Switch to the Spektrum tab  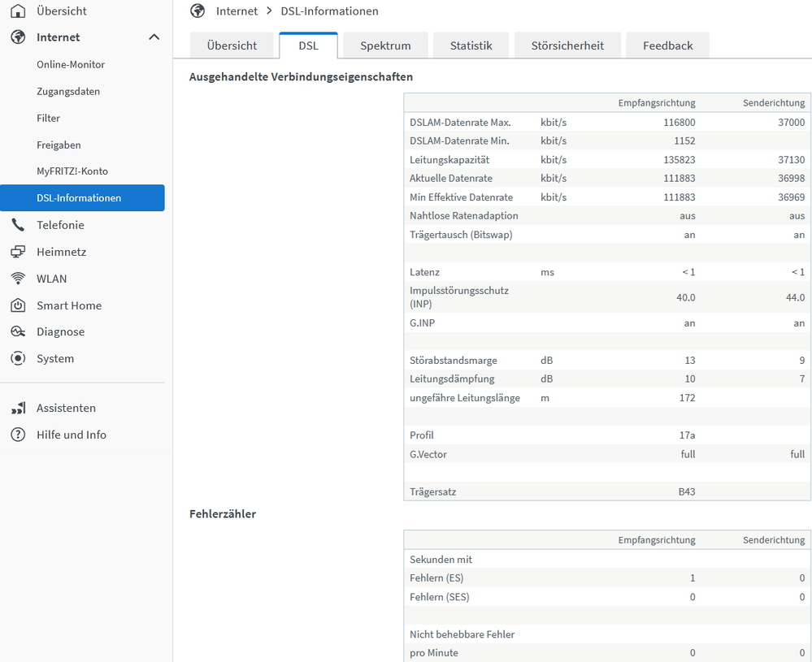pos(385,45)
